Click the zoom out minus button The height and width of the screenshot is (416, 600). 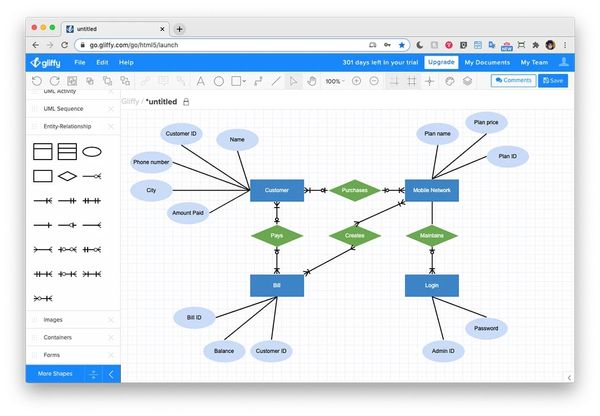coord(374,81)
